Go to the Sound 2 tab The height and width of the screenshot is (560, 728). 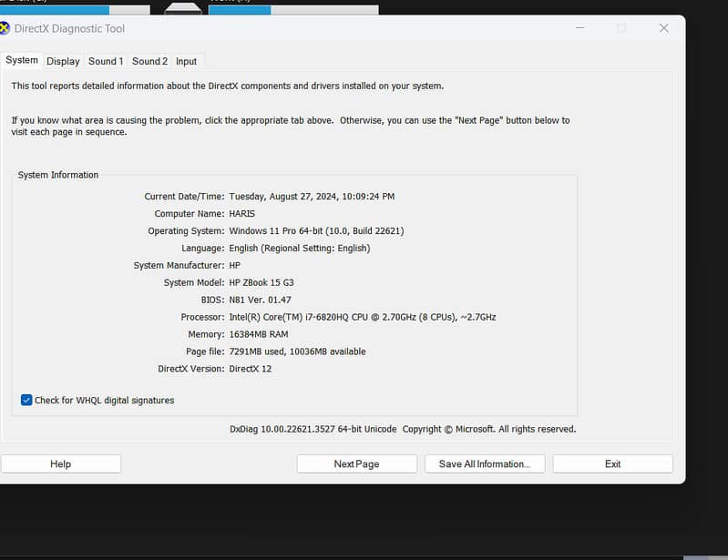pos(149,61)
